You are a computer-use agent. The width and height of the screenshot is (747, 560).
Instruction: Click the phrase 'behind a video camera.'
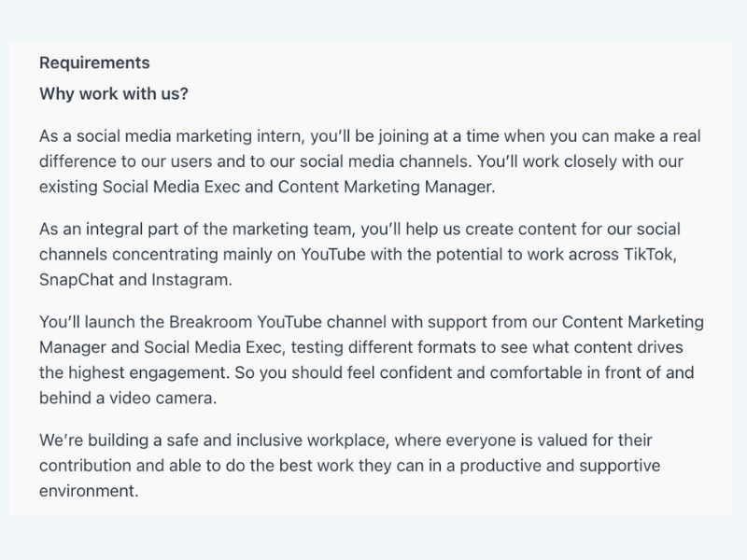click(128, 398)
